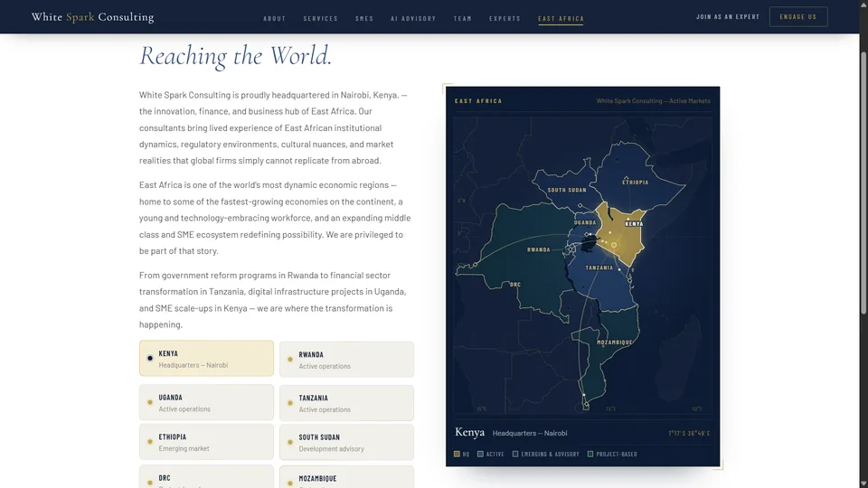Click the 'EAST AFRICA' map title
Screen dimensions: 868x488
click(x=478, y=101)
